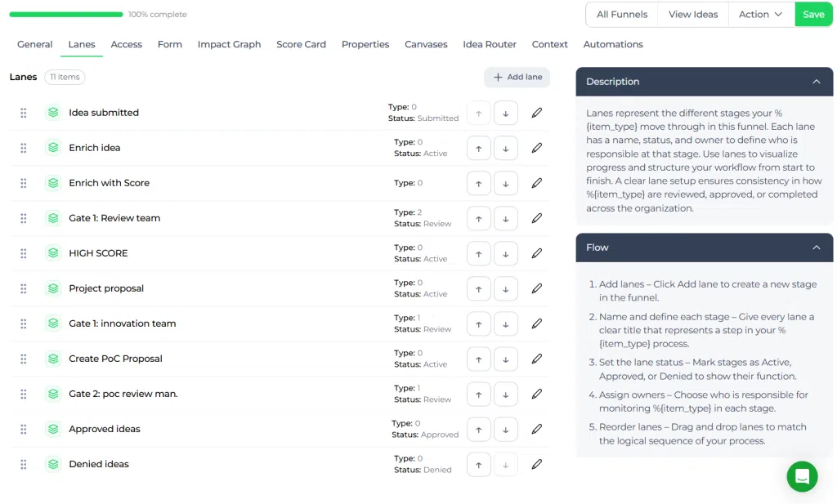837x504 pixels.
Task: Move Approved ideas lane down
Action: click(x=505, y=430)
